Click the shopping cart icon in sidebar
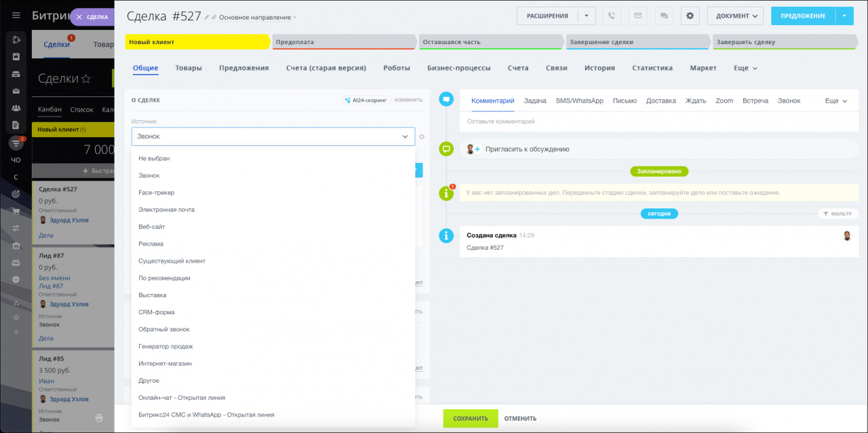This screenshot has height=433, width=868. pos(16,211)
